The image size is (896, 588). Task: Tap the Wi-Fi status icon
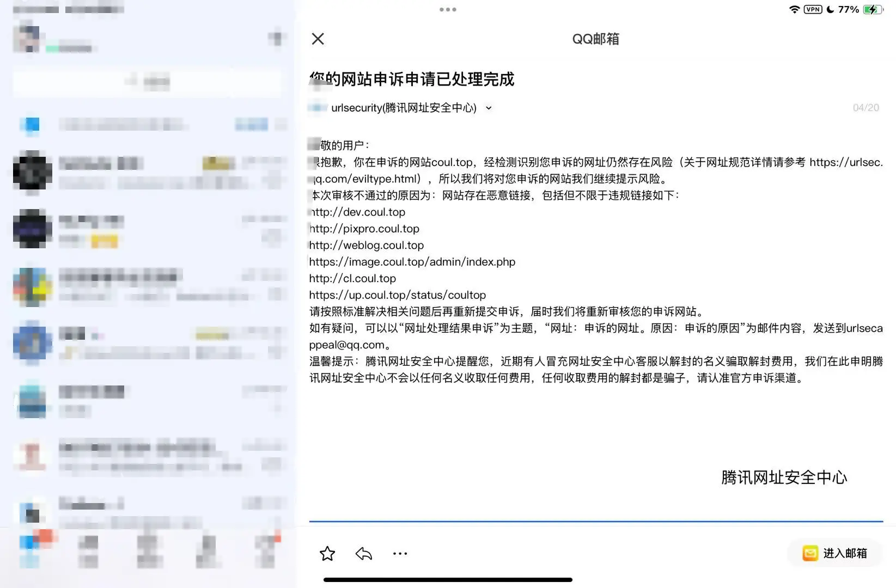tap(794, 9)
